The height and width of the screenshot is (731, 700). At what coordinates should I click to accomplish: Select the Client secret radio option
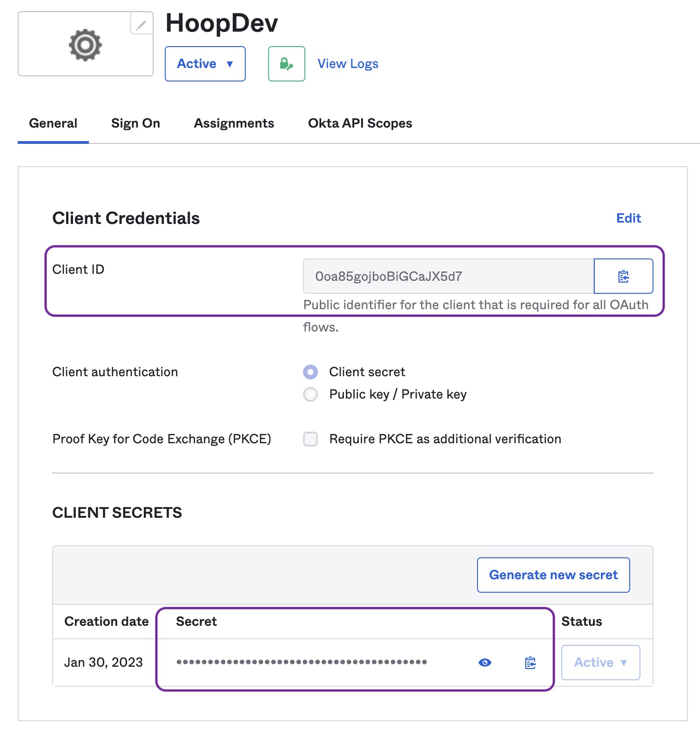[310, 372]
